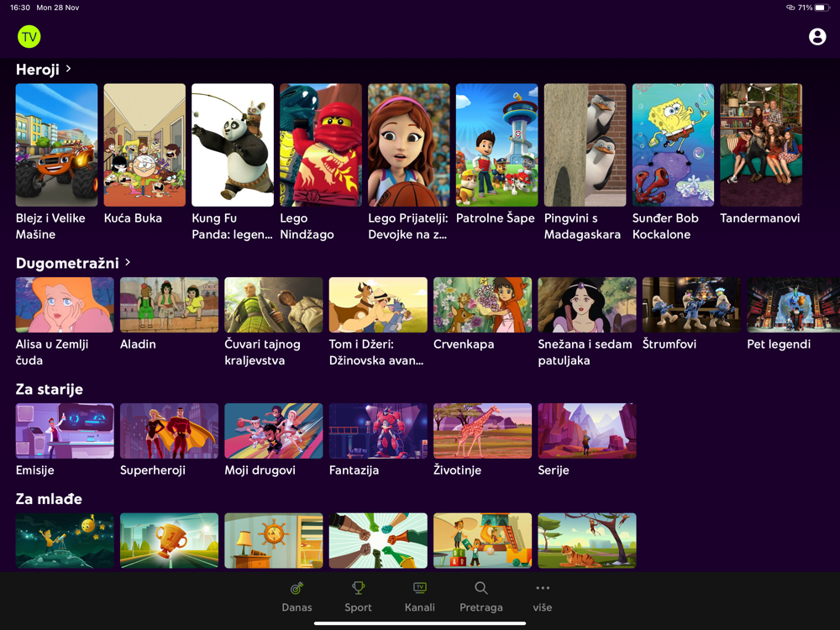The height and width of the screenshot is (630, 840).
Task: Click the 'Pet legendi' title text
Action: point(779,344)
